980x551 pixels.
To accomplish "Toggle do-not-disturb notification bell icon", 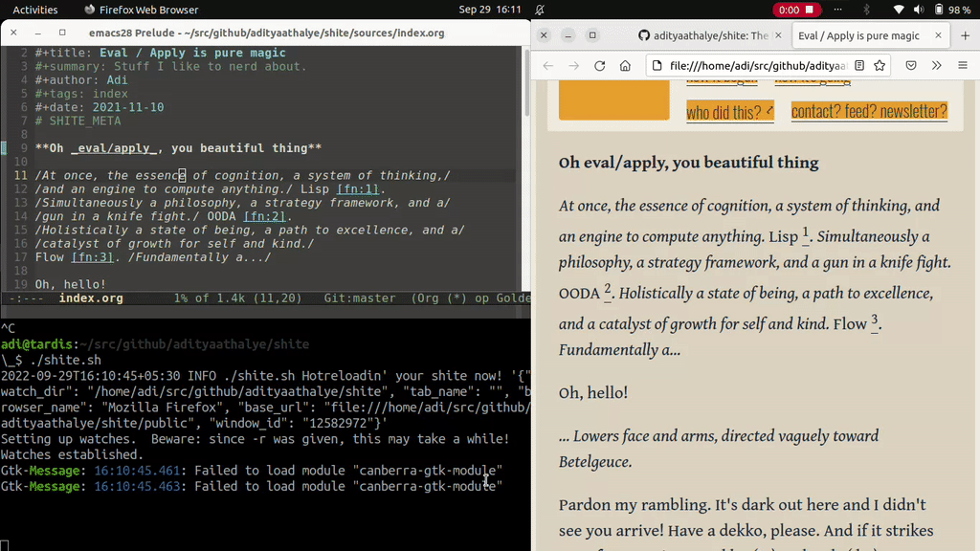I will (x=540, y=10).
